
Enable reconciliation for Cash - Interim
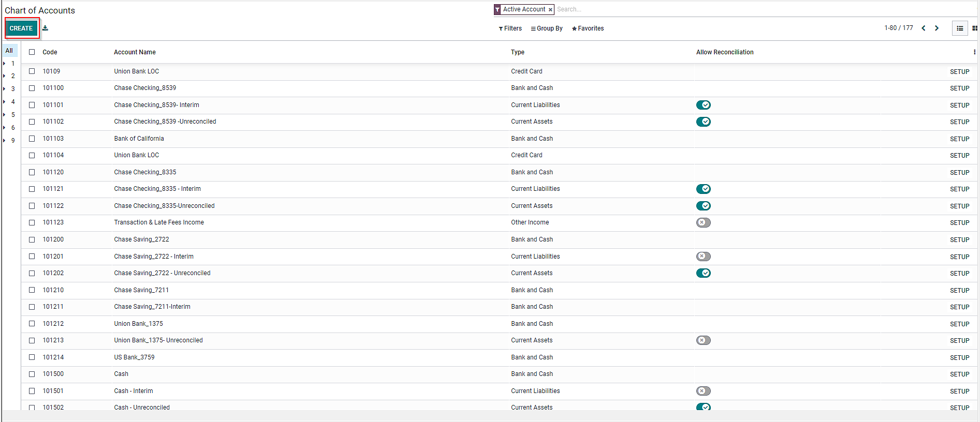tap(703, 391)
